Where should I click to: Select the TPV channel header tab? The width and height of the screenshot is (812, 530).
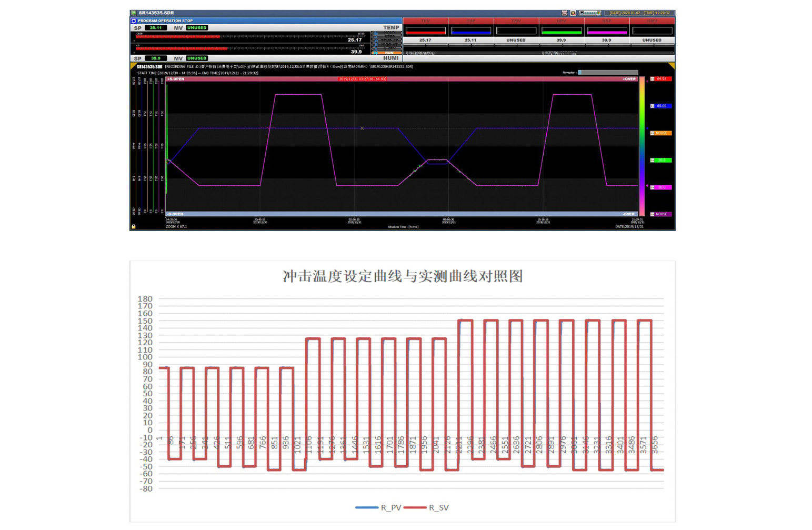coord(425,21)
